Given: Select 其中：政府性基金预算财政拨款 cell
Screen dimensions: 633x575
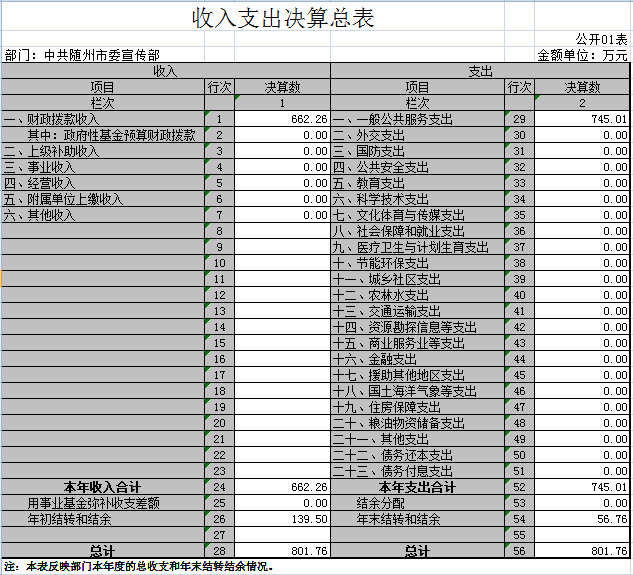Looking at the screenshot, I should (x=110, y=136).
